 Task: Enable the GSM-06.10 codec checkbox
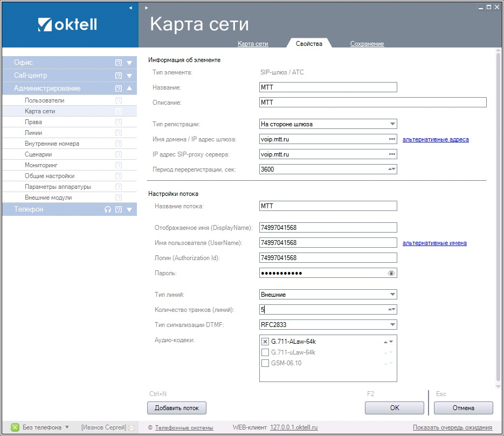265,363
